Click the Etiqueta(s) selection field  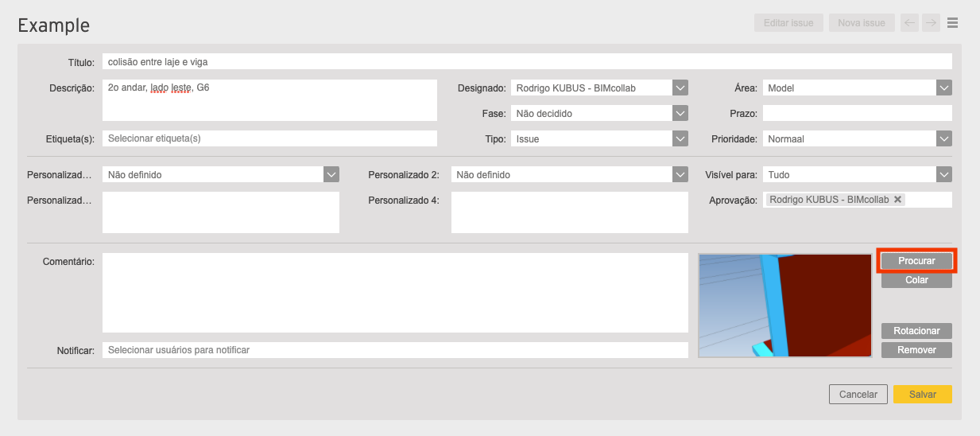[x=269, y=138]
